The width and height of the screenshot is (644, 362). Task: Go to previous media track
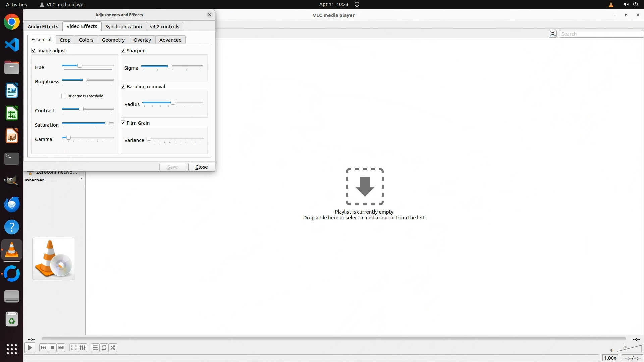[43, 348]
